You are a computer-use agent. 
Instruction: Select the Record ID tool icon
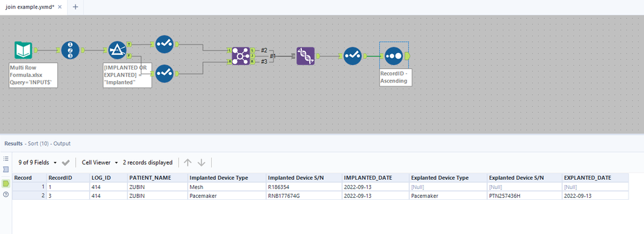70,50
